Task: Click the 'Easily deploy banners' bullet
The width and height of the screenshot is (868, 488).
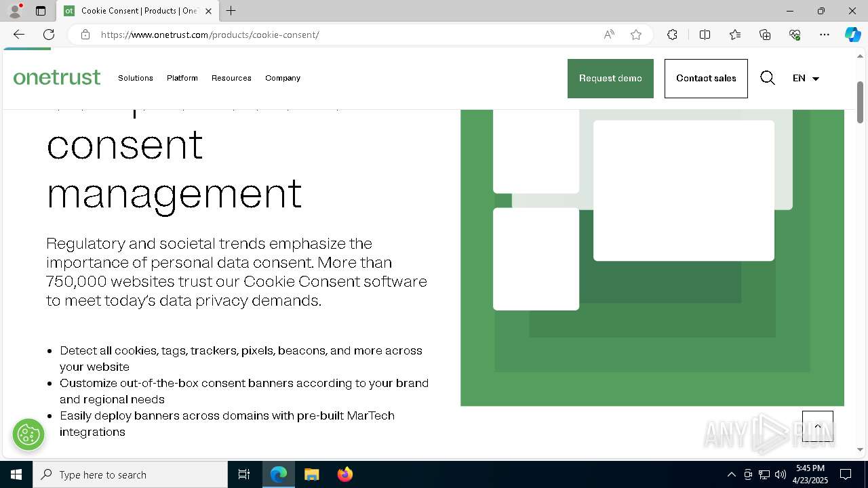Action: click(x=227, y=424)
